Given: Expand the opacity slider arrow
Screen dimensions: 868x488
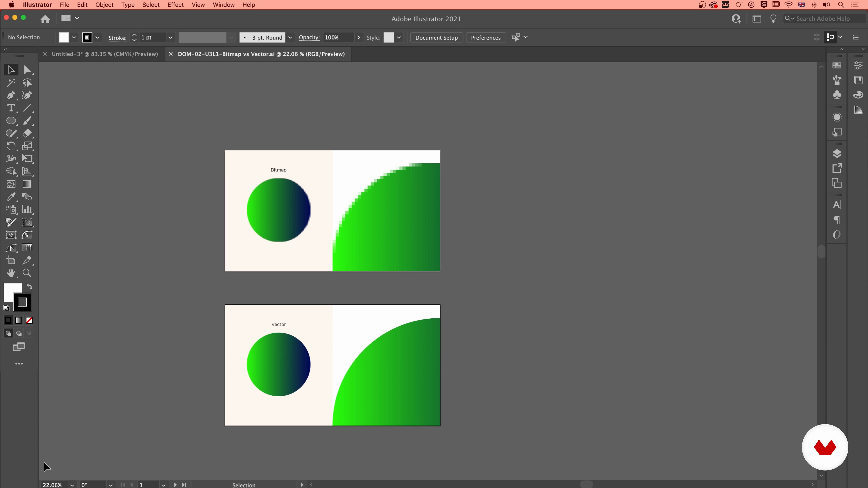Looking at the screenshot, I should coord(359,37).
